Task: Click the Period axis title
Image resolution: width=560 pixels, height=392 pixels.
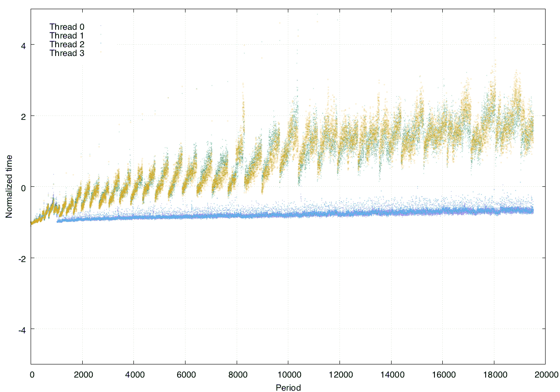Action: coord(288,387)
